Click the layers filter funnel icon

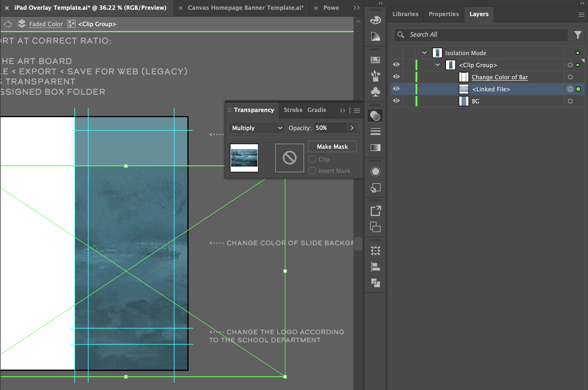[578, 35]
